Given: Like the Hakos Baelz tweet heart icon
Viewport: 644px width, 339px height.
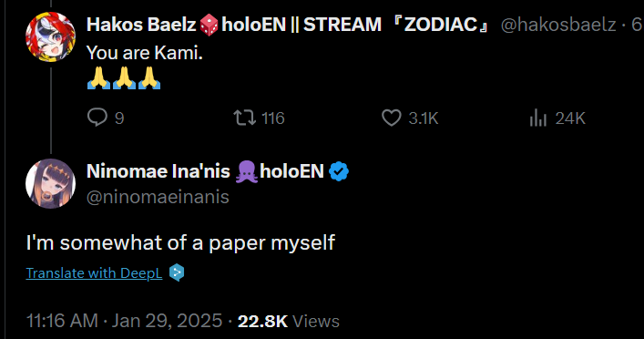Looking at the screenshot, I should tap(392, 118).
